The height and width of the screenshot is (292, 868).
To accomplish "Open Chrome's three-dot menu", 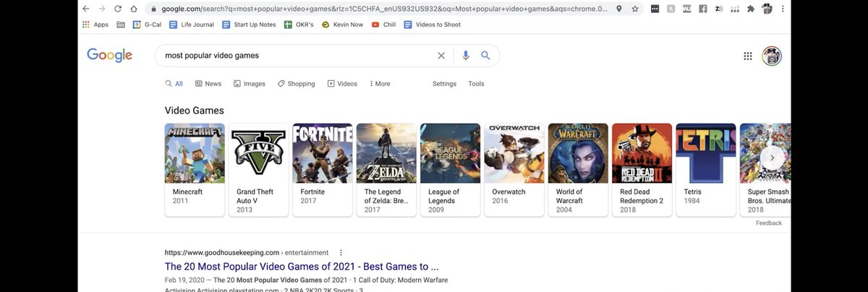I will [x=783, y=9].
